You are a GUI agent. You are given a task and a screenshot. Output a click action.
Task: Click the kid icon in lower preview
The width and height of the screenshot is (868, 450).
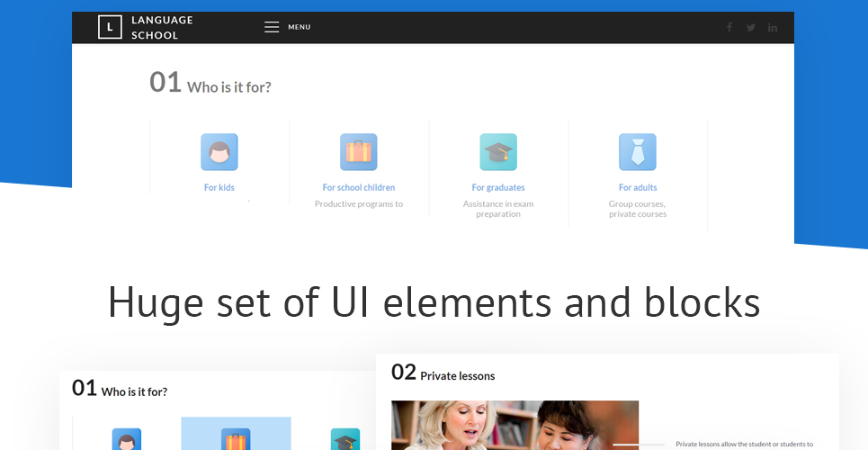[x=127, y=439]
